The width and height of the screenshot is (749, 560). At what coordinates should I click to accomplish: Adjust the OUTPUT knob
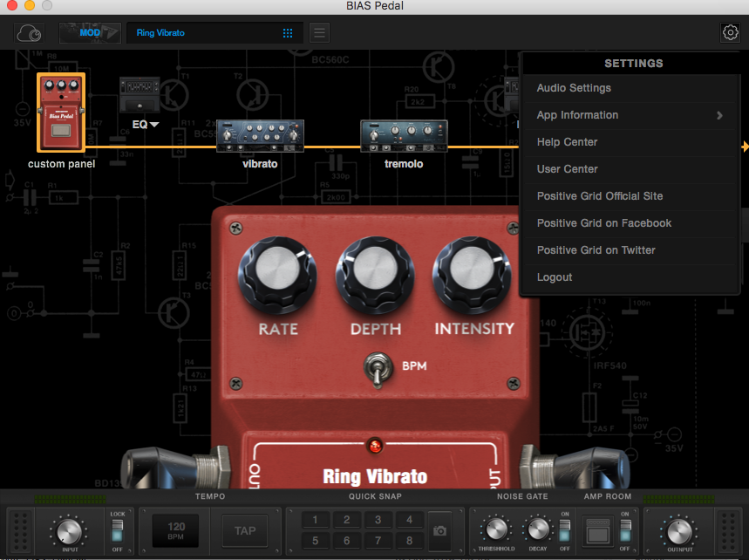pyautogui.click(x=679, y=531)
